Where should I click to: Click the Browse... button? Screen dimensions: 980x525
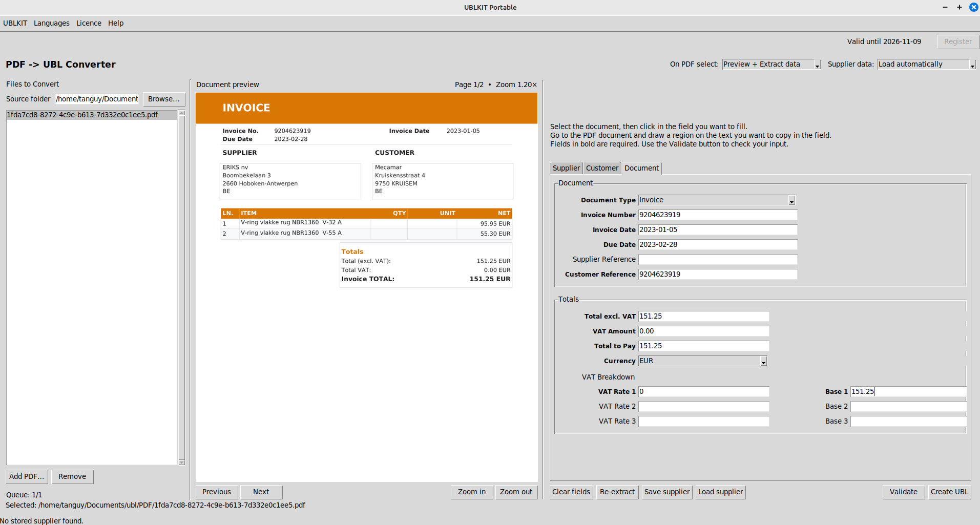point(163,99)
